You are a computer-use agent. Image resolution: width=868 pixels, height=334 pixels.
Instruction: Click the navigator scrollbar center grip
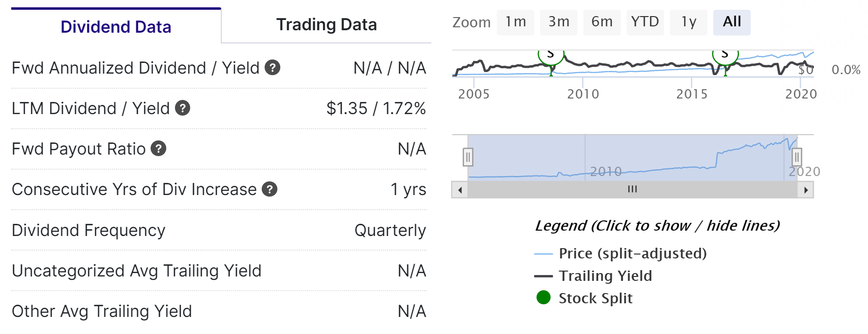coord(633,189)
